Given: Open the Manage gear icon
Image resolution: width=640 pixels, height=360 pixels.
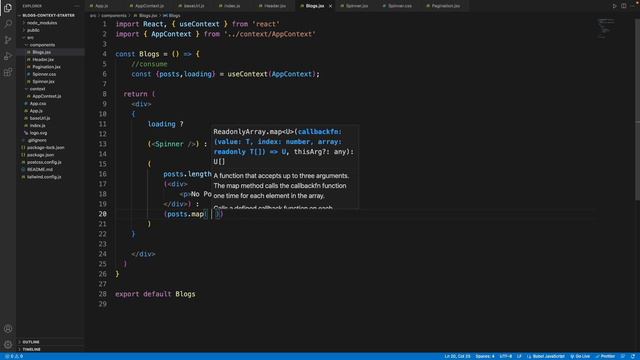Looking at the screenshot, I should (8, 344).
